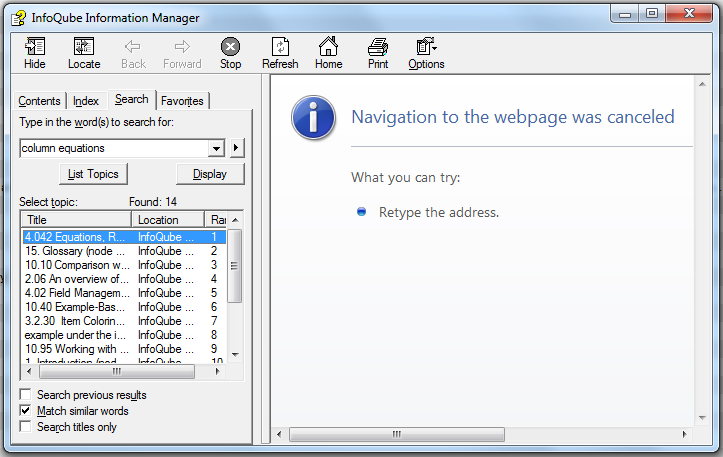Select topic 10.10 Comparison w...

coord(124,265)
